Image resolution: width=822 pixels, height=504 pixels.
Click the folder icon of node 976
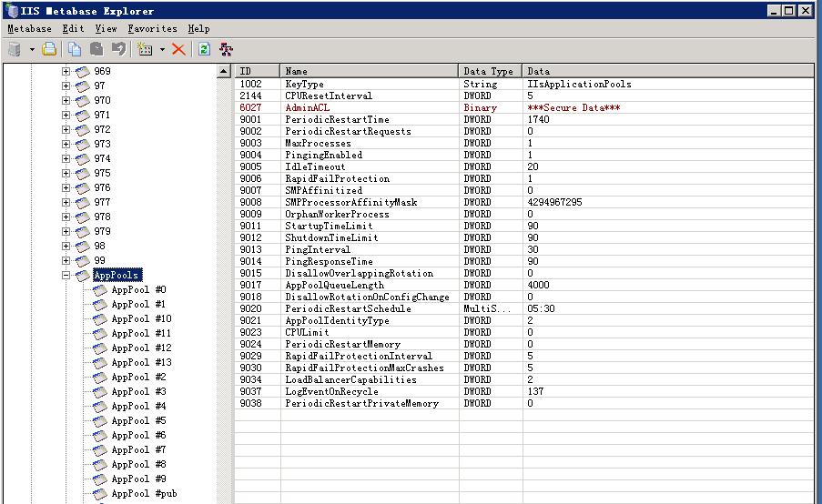(82, 187)
